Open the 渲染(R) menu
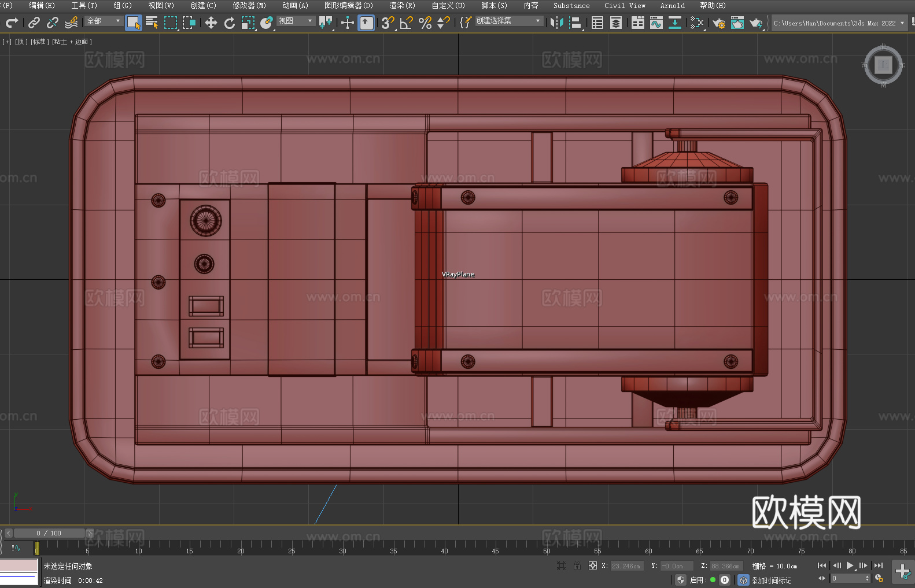The width and height of the screenshot is (915, 588). pyautogui.click(x=402, y=5)
